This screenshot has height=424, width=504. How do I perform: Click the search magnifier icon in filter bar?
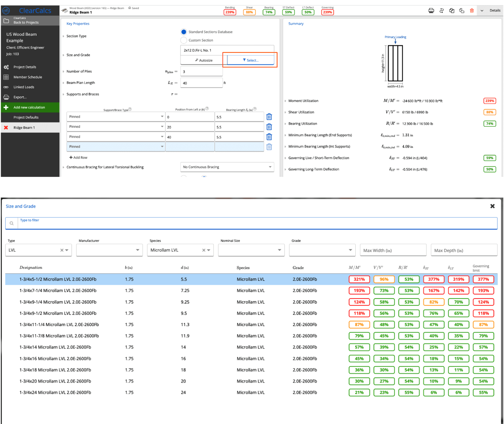point(12,223)
